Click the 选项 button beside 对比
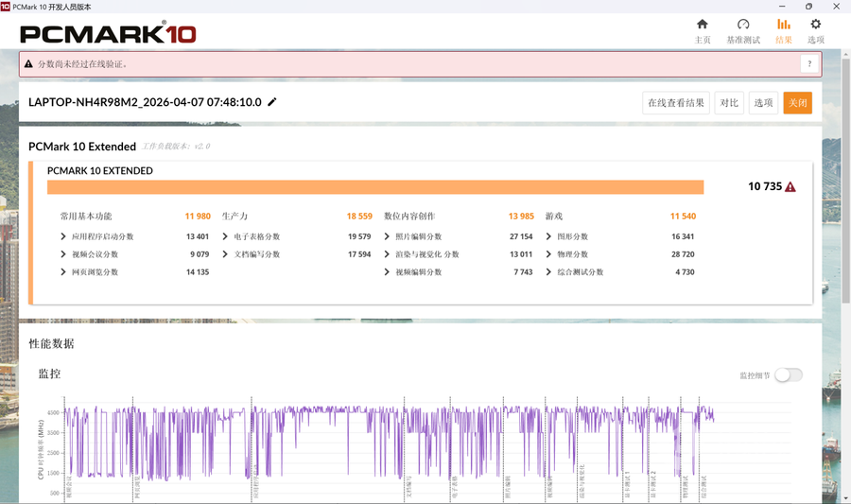The image size is (851, 504). point(762,103)
